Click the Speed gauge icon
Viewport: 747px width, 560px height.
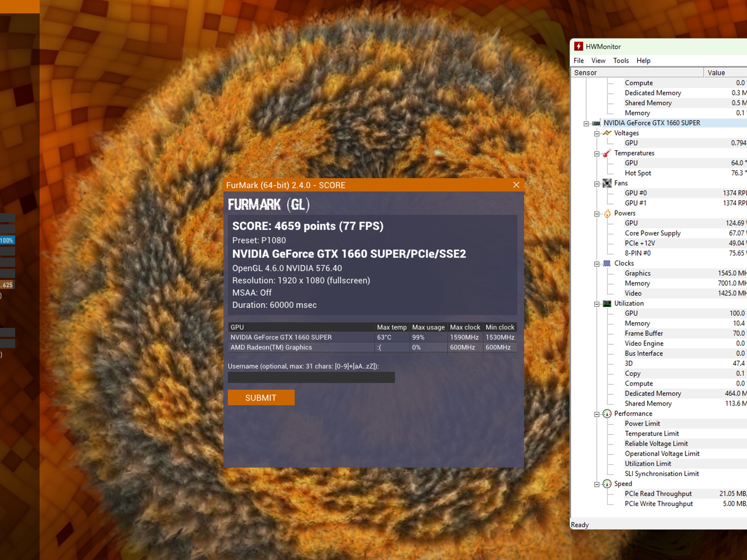607,484
